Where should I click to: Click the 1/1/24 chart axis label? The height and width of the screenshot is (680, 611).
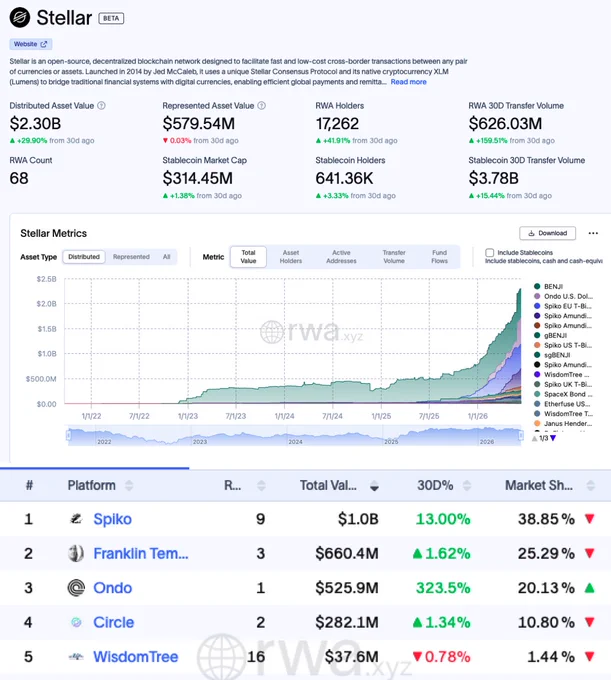click(x=284, y=416)
